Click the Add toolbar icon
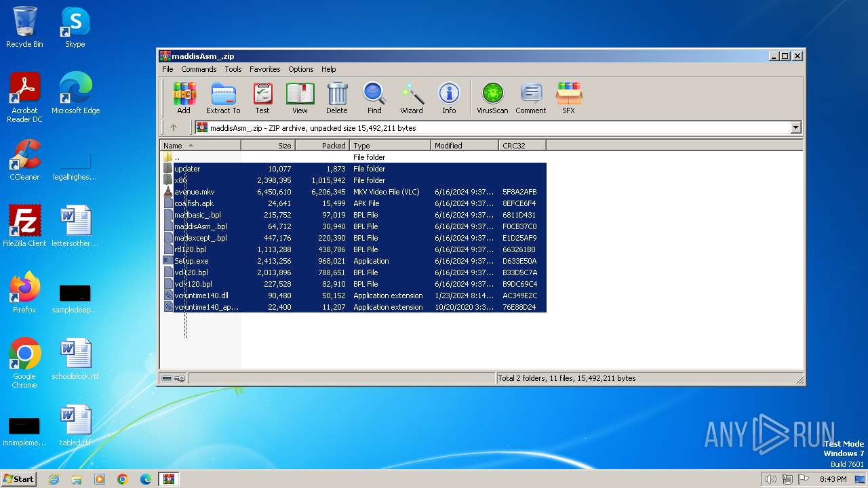This screenshot has width=868, height=488. [x=184, y=98]
